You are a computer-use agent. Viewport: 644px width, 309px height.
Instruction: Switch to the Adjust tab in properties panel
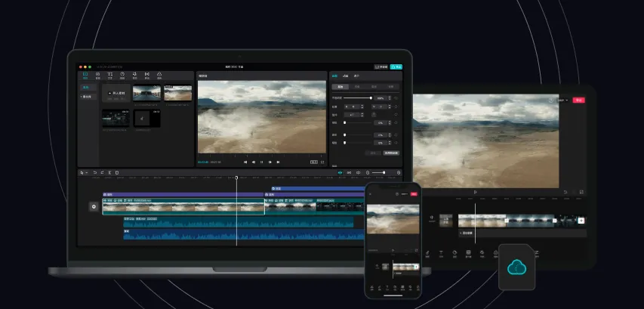click(x=356, y=76)
